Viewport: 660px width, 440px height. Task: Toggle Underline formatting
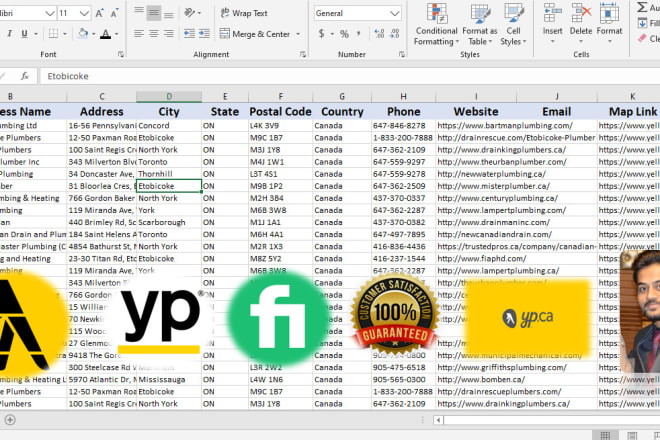[x=24, y=34]
